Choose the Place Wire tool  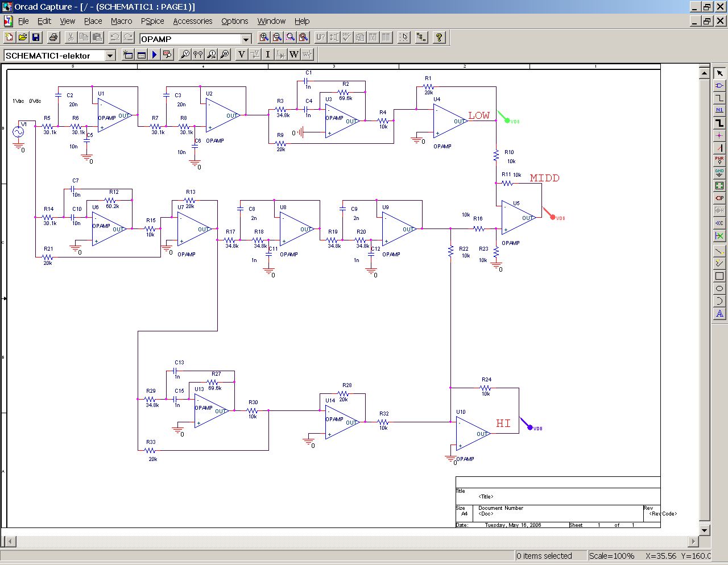[719, 98]
